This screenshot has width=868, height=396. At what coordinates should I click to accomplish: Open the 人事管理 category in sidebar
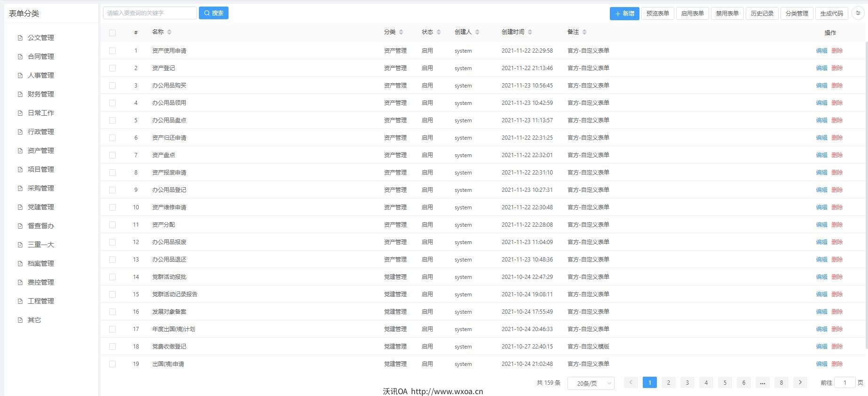41,75
